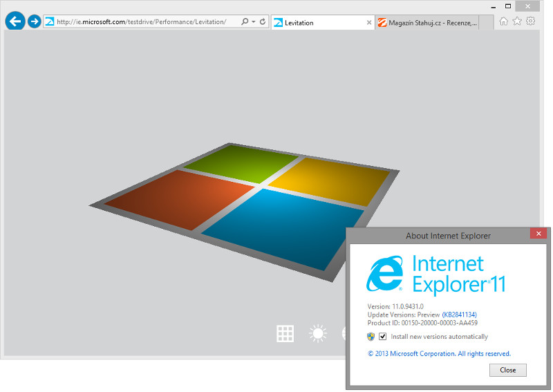The image size is (553, 392).
Task: Click the Stahuj.cz tab favicon
Action: point(382,23)
